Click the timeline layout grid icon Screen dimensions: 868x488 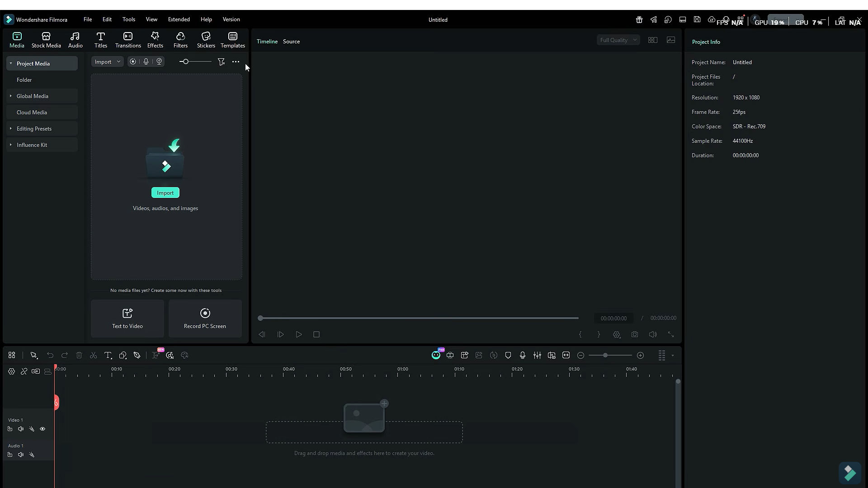point(12,356)
